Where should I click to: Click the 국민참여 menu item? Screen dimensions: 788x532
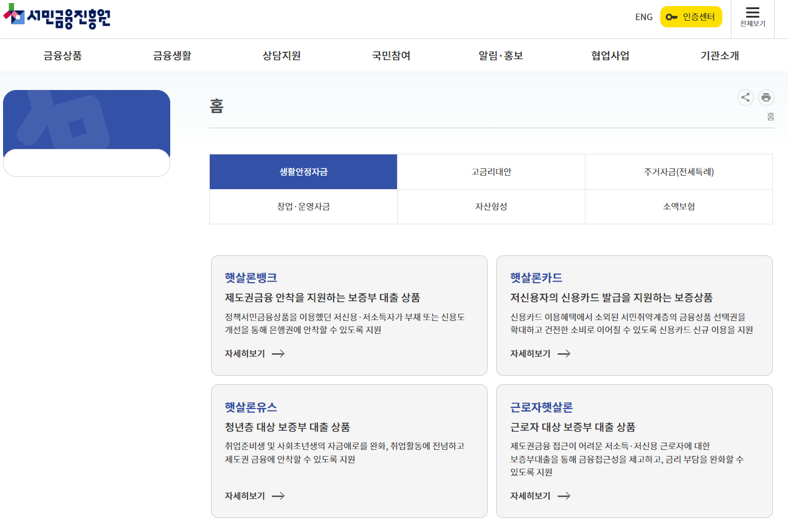(390, 55)
